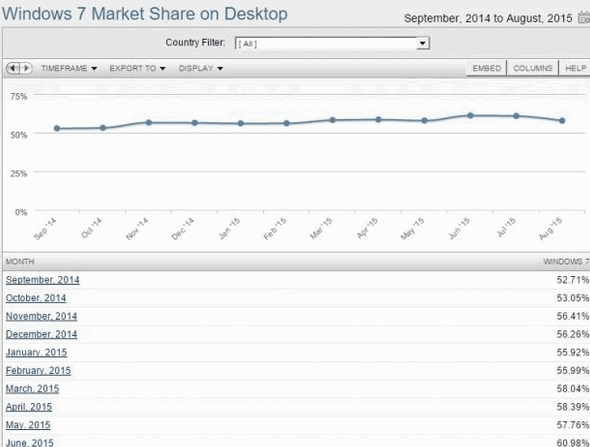Click the 75% y-axis label

[19, 96]
